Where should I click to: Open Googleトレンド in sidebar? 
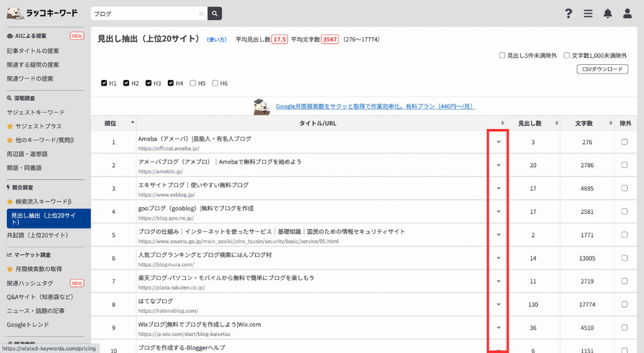point(28,325)
